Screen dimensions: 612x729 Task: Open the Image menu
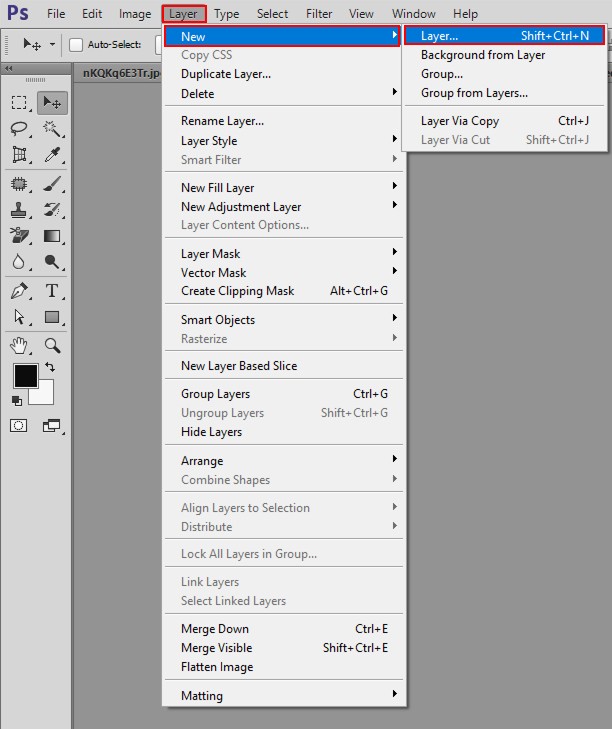[135, 14]
